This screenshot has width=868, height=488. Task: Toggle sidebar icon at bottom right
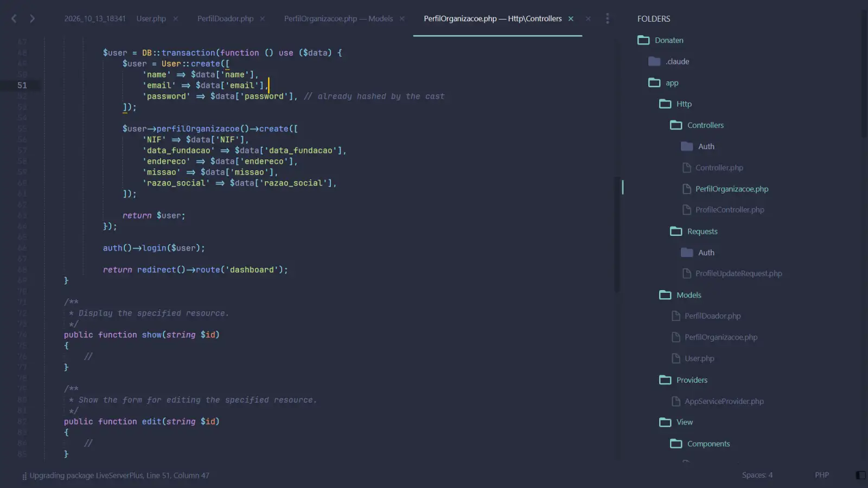point(860,475)
